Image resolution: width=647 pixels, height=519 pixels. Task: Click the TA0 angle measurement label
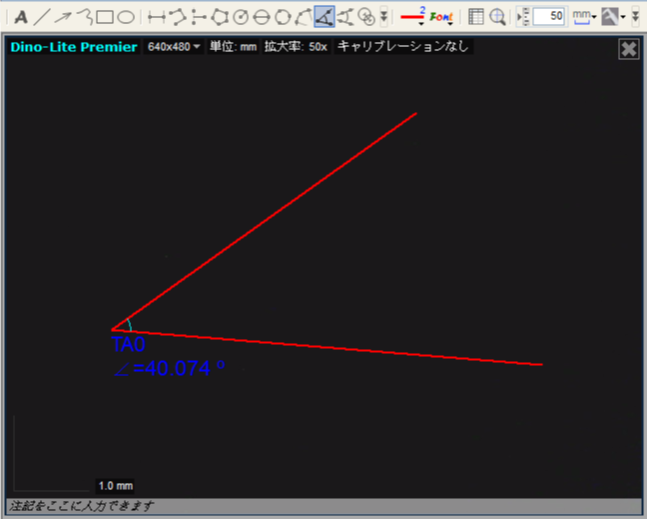[x=128, y=344]
